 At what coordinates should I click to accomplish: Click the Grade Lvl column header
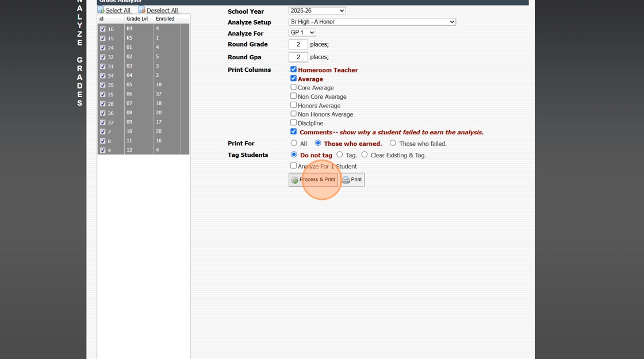(x=137, y=19)
